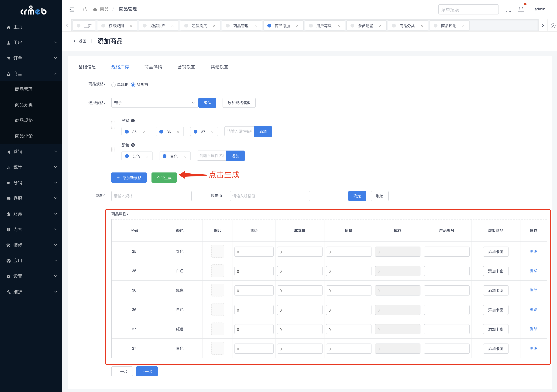Toggle fullscreen mode icon

point(508,9)
